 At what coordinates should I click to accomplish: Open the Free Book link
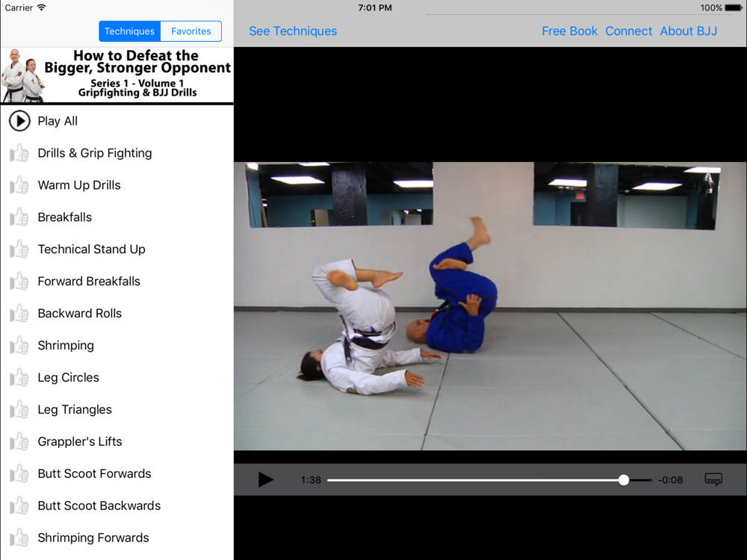pos(569,31)
